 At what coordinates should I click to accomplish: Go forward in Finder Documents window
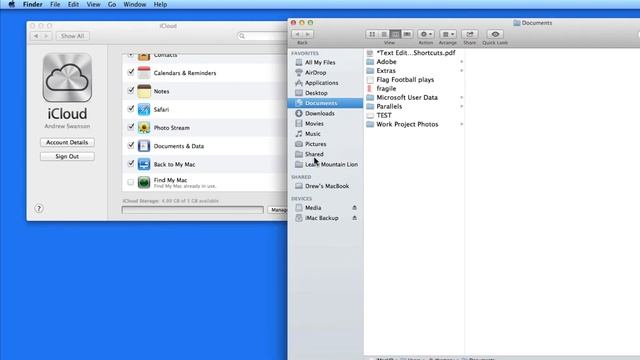tap(308, 34)
